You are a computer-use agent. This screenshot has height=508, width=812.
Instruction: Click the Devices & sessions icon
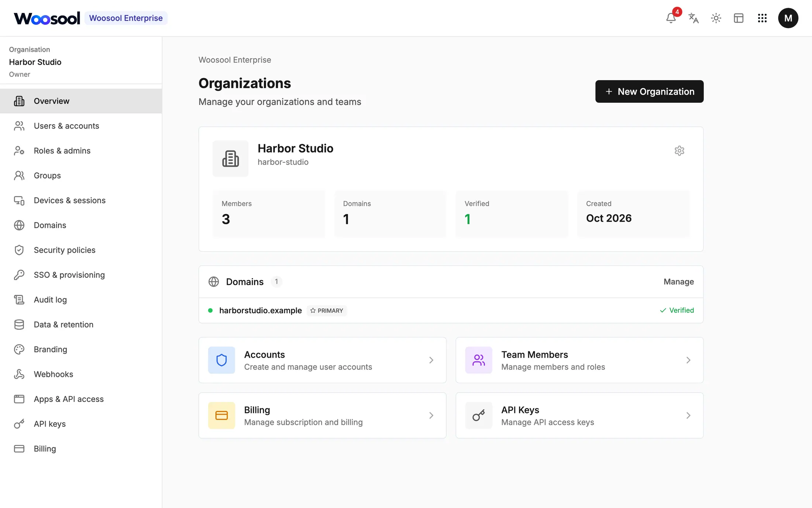coord(19,200)
